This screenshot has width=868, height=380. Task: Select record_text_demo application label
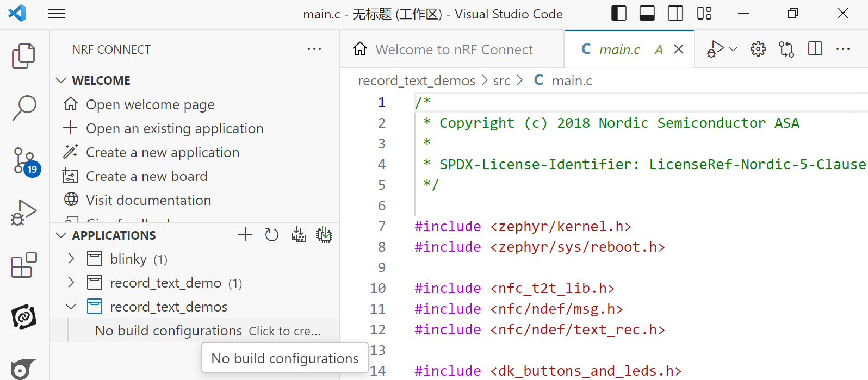coord(165,283)
